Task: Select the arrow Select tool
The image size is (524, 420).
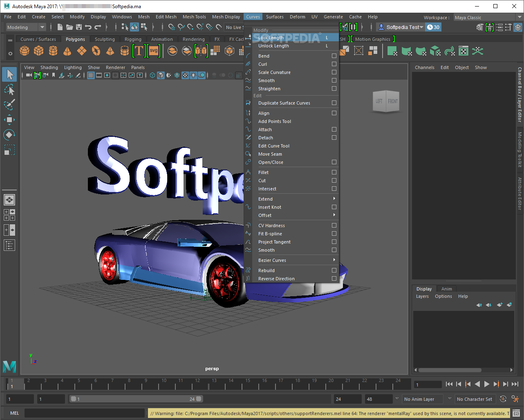Action: (9, 74)
